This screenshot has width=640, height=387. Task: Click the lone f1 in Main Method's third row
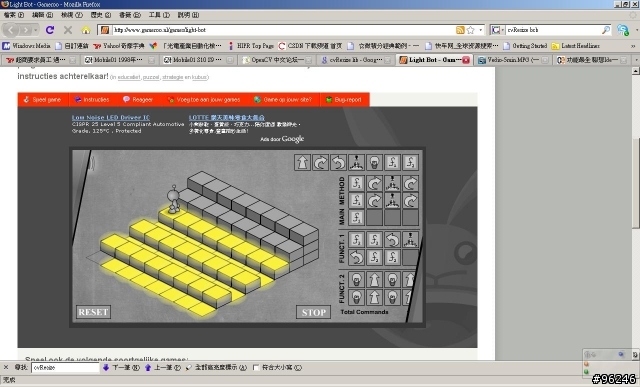[x=356, y=218]
